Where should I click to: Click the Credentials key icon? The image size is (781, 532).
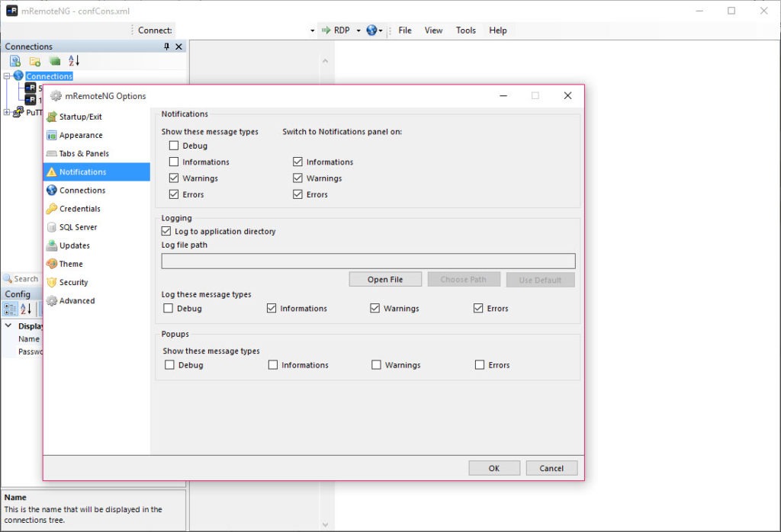(51, 209)
